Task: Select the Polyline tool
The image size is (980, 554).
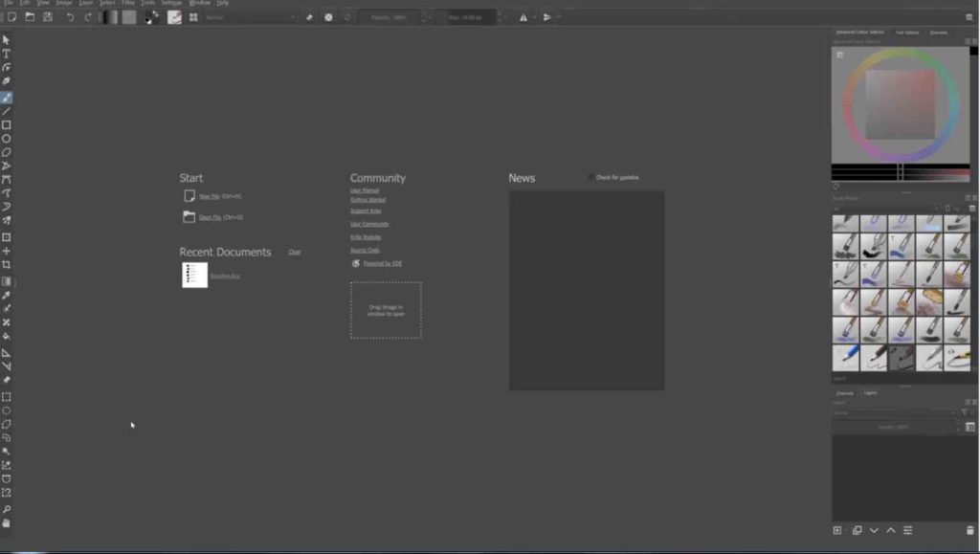Action: [x=7, y=166]
